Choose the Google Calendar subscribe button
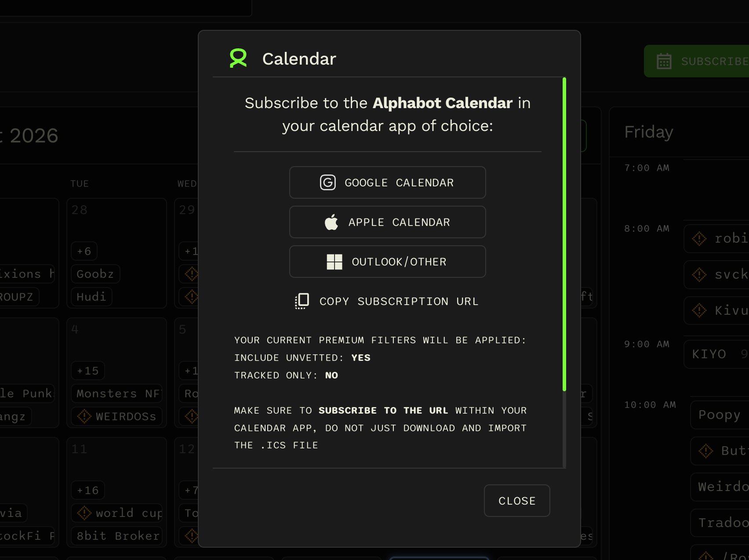The height and width of the screenshot is (560, 749). [387, 182]
